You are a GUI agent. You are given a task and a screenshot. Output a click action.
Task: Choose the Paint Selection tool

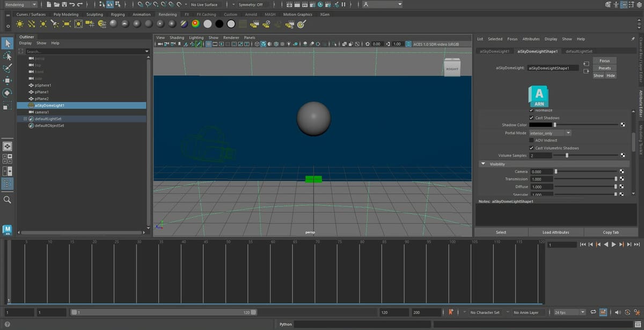coord(8,68)
